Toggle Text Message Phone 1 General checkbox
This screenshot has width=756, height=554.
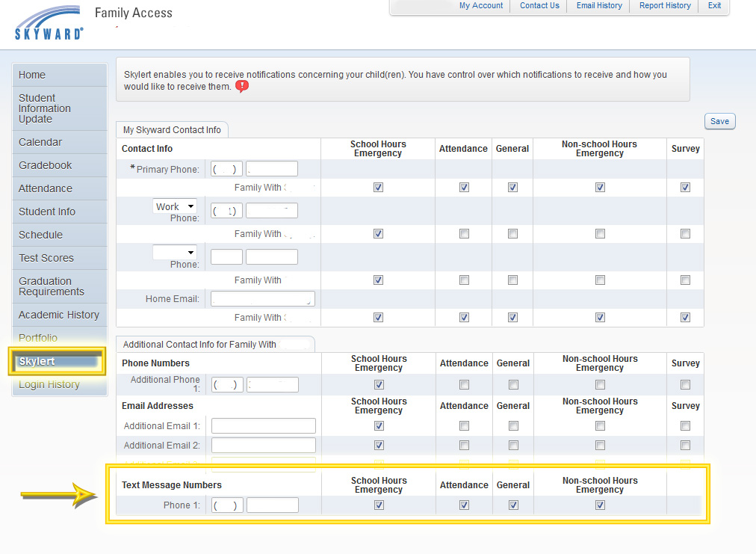(x=513, y=505)
